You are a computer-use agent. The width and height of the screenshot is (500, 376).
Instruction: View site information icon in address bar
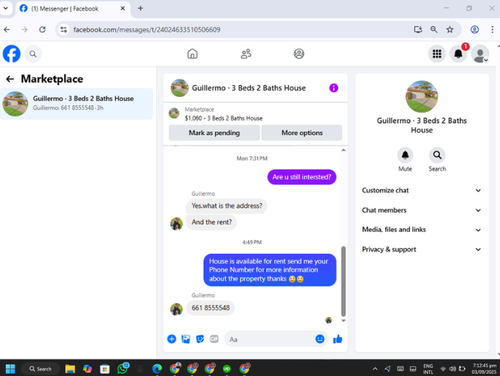pyautogui.click(x=64, y=30)
